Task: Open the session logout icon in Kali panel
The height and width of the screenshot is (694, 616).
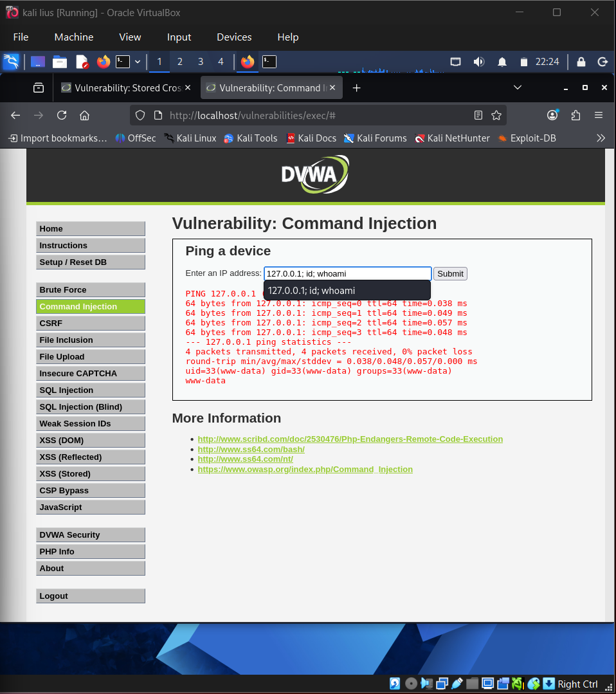Action: coord(602,62)
